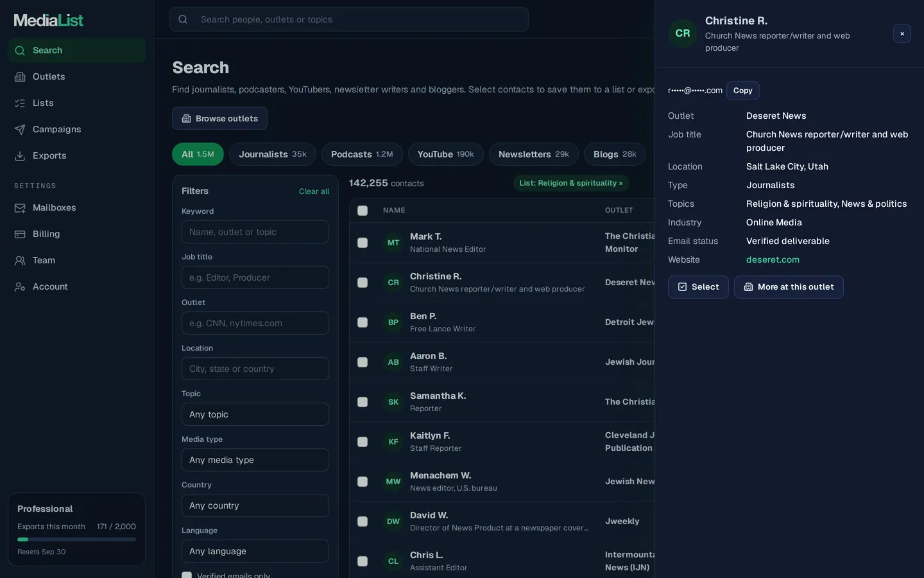Screen dimensions: 924x578
Task: Check the box for Samantha K.
Action: click(x=363, y=402)
